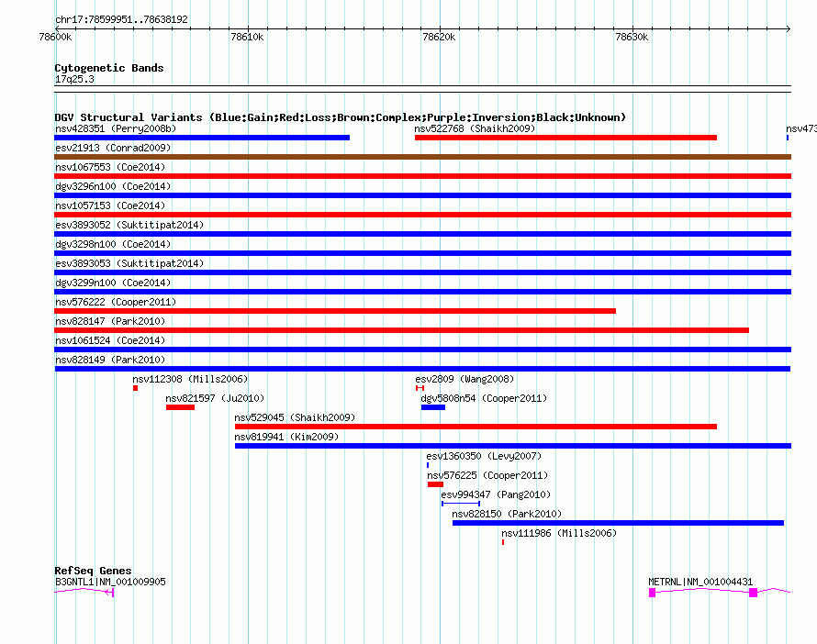Screen dimensions: 817x644
Task: Select the brown esv21913 complex variant bar
Action: click(x=422, y=157)
